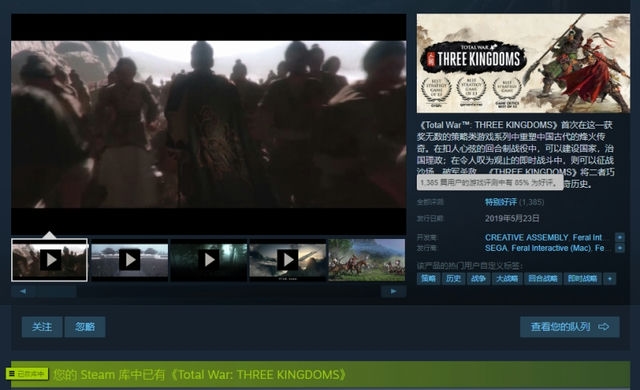Add more tags with the plus button

(610, 279)
